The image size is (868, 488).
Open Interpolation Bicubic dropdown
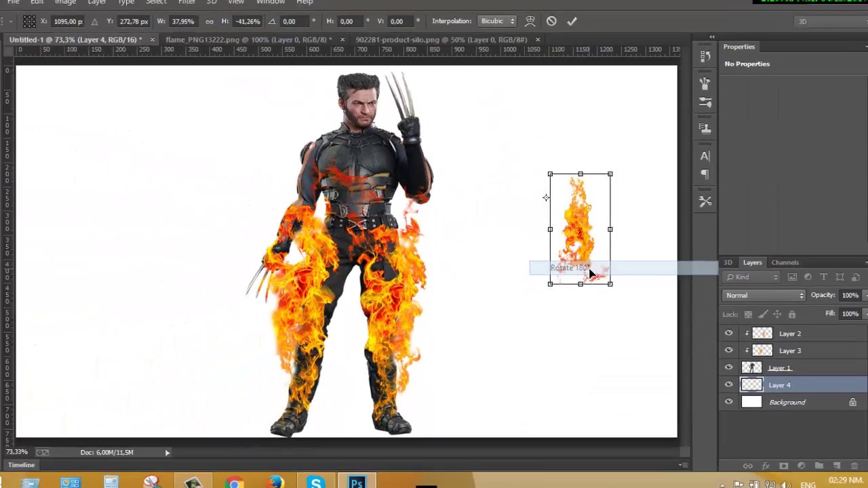click(x=498, y=21)
